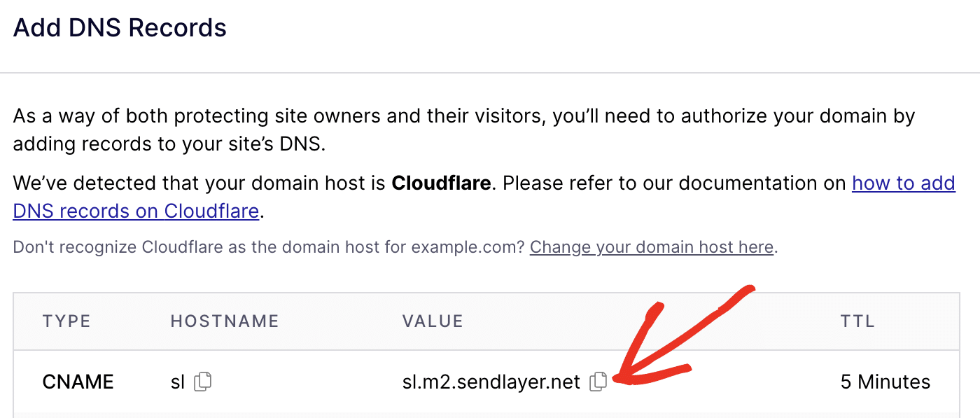Click the TTL column header
This screenshot has width=980, height=418.
click(x=857, y=321)
